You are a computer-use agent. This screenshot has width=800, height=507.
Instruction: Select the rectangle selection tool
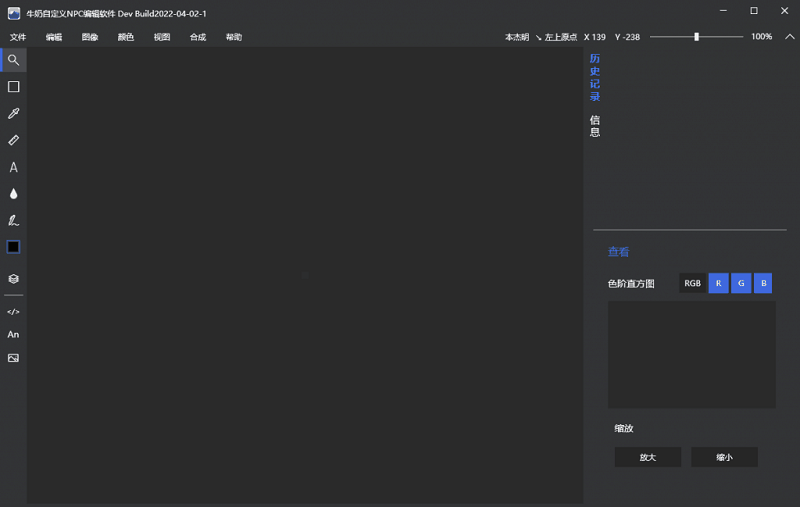(14, 87)
